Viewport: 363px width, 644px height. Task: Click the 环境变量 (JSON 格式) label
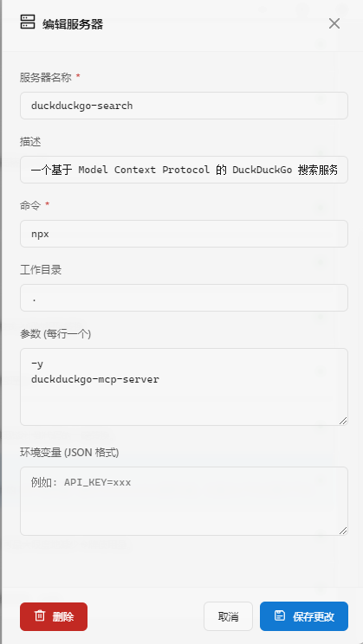69,453
